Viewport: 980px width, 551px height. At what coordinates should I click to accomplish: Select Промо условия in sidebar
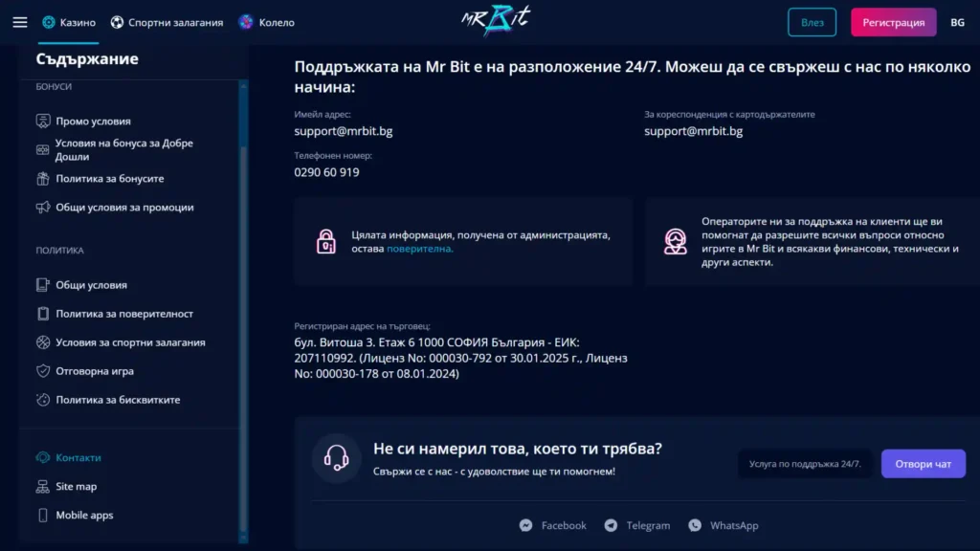pyautogui.click(x=93, y=121)
